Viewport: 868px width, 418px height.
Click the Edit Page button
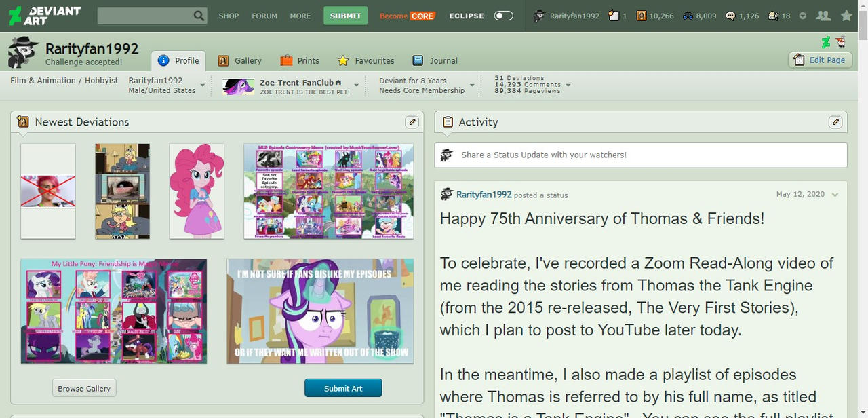820,60
